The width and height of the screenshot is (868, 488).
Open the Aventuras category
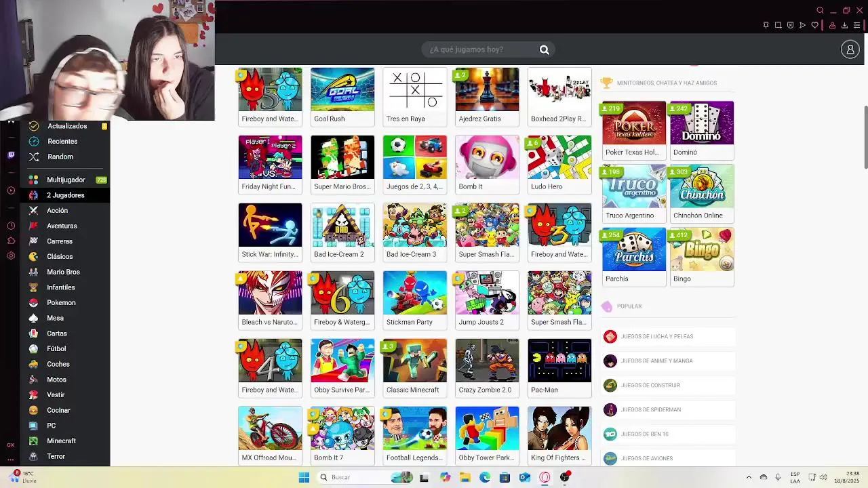[x=66, y=226]
